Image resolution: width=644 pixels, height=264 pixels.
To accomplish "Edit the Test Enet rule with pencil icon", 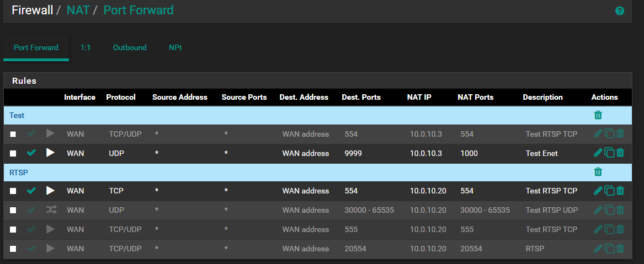I will click(598, 153).
